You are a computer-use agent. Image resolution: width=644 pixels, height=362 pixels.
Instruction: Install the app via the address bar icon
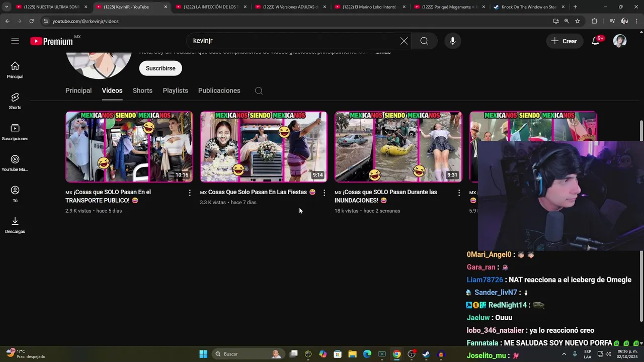(x=556, y=21)
